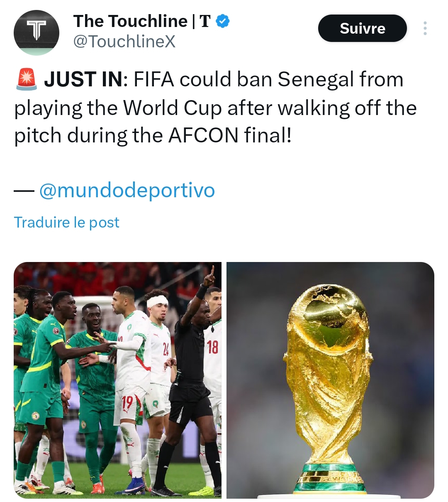The height and width of the screenshot is (502, 448).
Task: Click the bold JUST IN text
Action: (83, 79)
